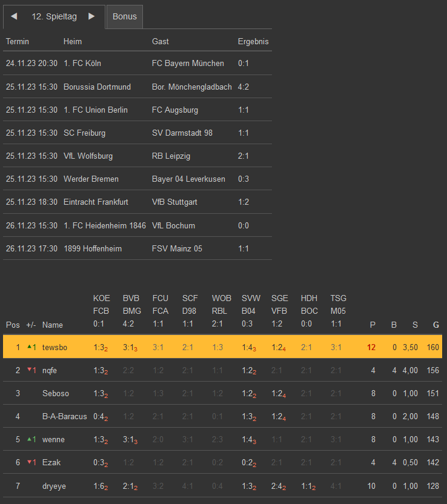
Task: Click green up arrow beside wenne
Action: pyautogui.click(x=29, y=439)
